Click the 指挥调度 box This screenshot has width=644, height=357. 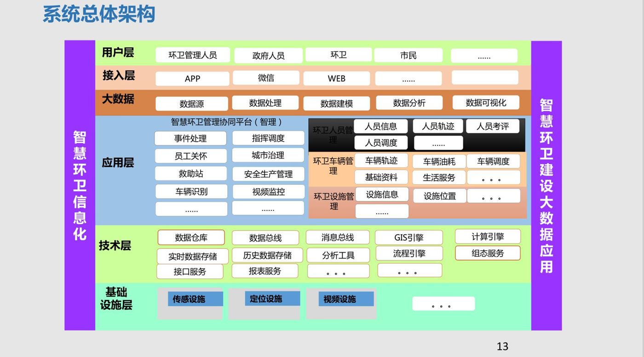[x=268, y=138]
